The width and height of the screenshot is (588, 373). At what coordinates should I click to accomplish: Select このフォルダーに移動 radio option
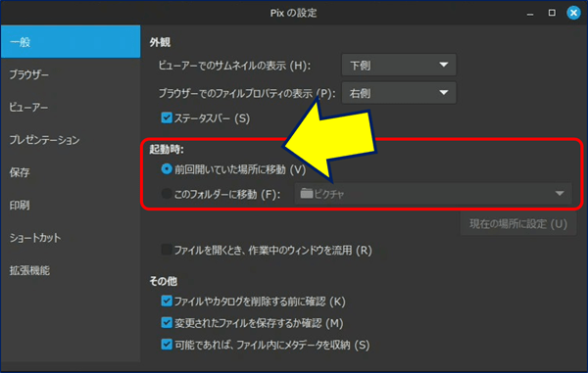coord(167,194)
